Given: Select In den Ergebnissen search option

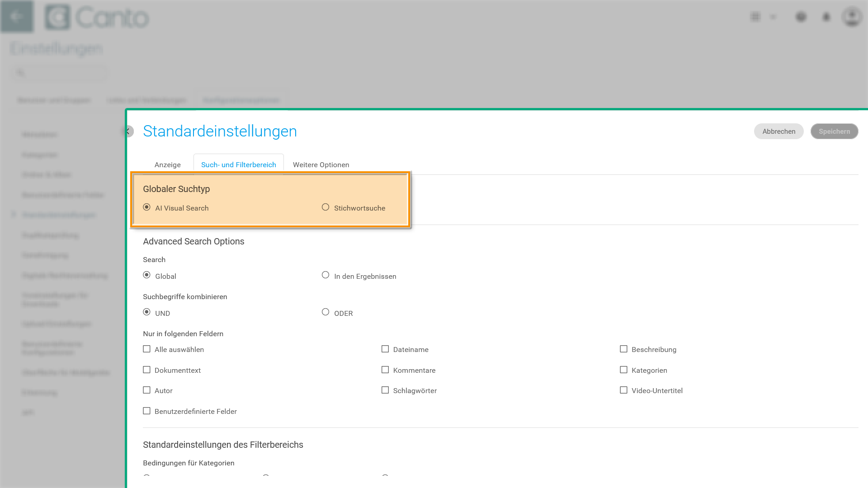Looking at the screenshot, I should [325, 275].
